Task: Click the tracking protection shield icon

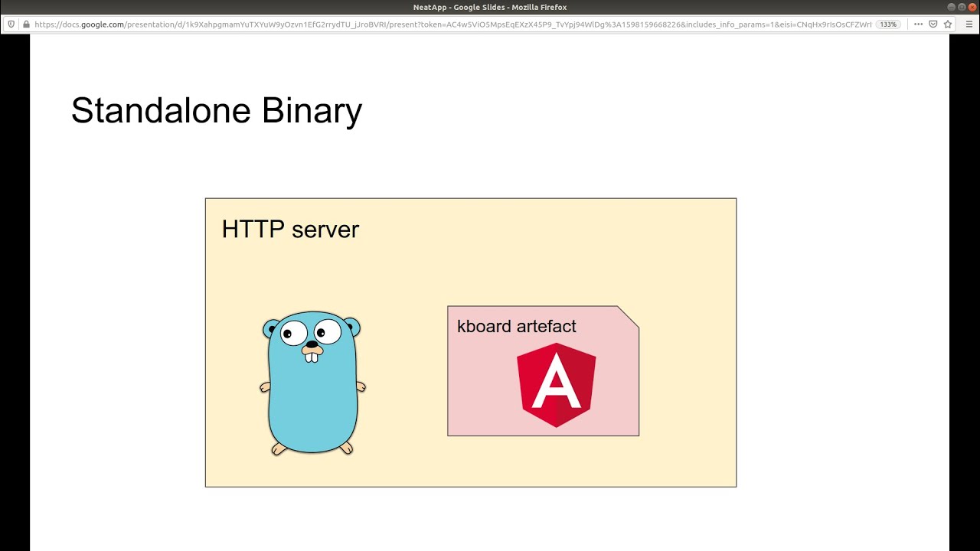Action: coord(11,24)
